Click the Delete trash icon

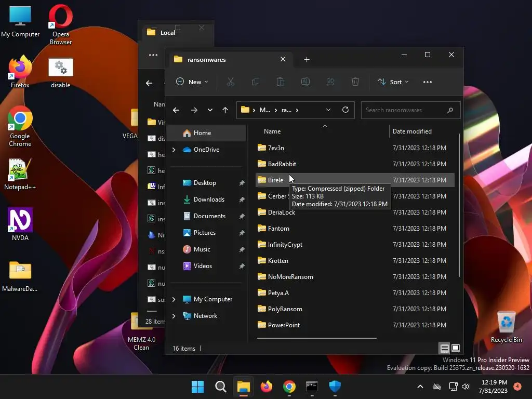click(x=355, y=82)
